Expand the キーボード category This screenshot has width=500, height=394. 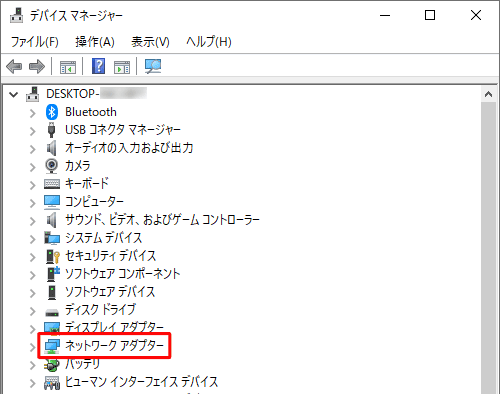tap(33, 185)
